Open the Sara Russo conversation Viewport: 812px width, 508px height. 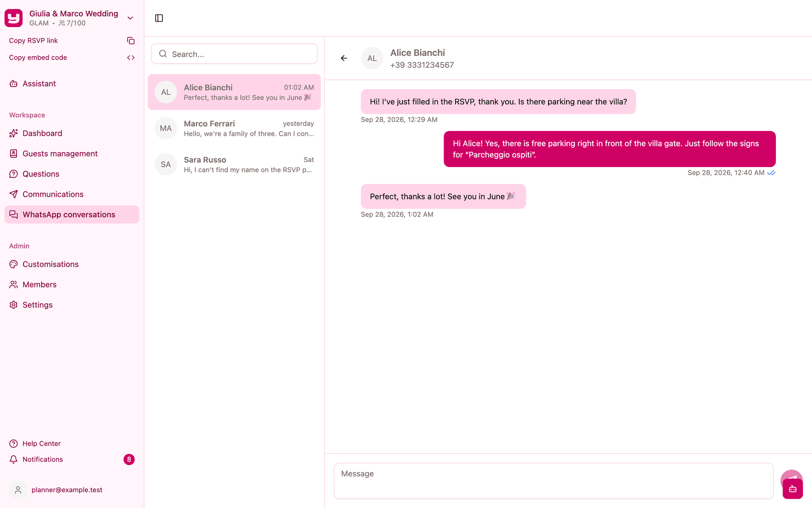(234, 164)
